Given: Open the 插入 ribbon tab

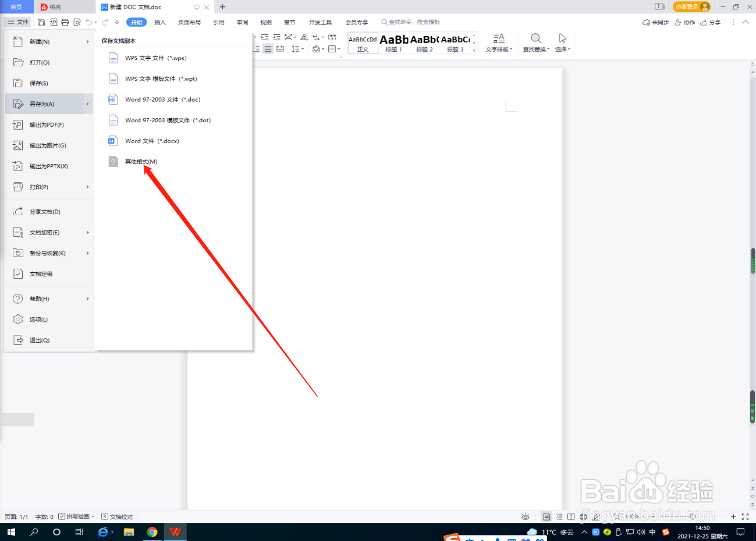Looking at the screenshot, I should [x=160, y=22].
